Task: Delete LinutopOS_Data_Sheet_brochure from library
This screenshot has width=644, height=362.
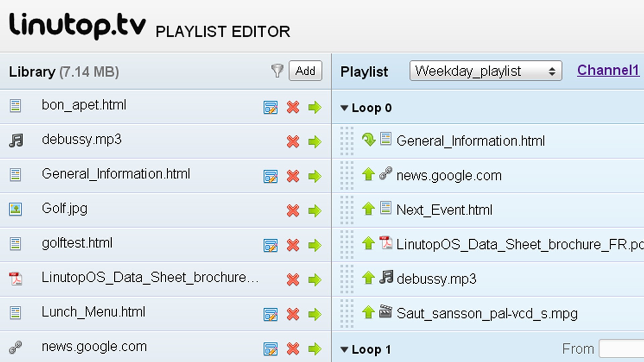Action: (293, 280)
